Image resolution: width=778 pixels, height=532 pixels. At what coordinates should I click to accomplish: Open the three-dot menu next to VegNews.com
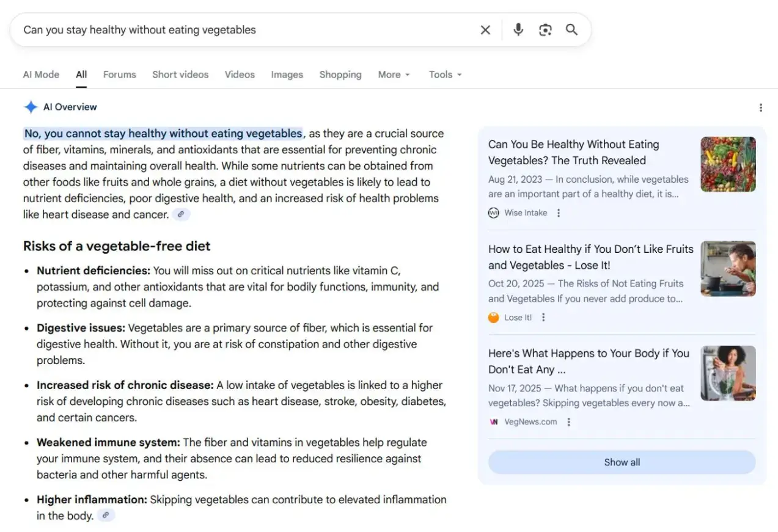(x=569, y=422)
